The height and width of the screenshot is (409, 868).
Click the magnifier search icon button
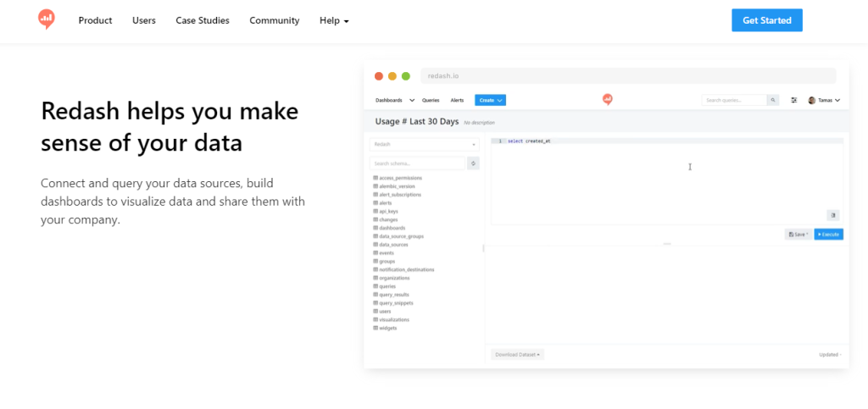coord(773,100)
